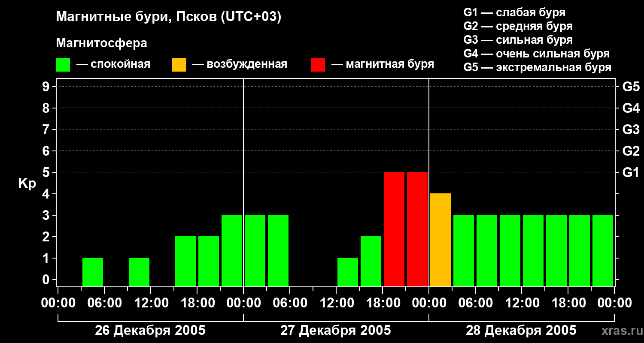The height and width of the screenshot is (343, 644).
Task: Click the red 'магнитная буря' legend swatch
Action: click(318, 65)
